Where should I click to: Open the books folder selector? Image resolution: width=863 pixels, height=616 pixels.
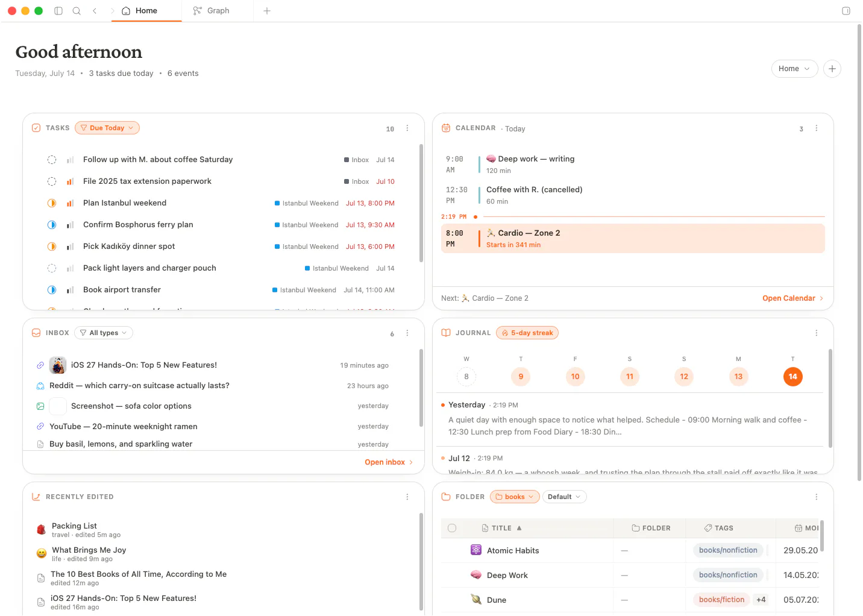pyautogui.click(x=515, y=497)
